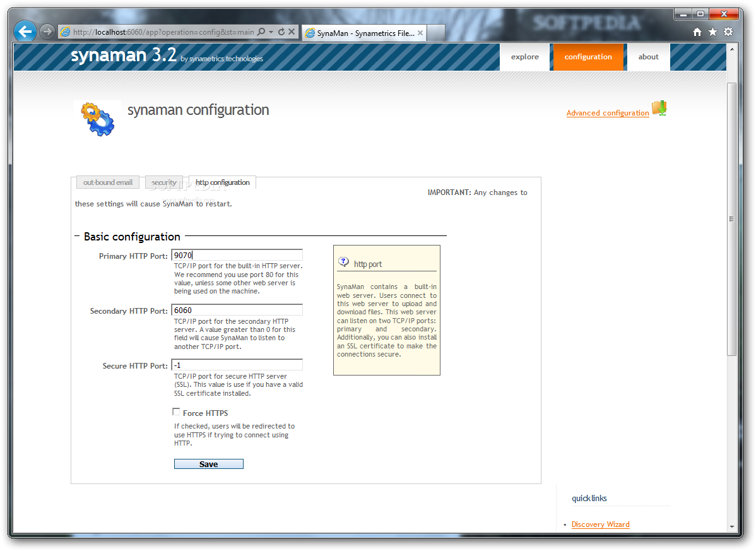The width and height of the screenshot is (756, 551).
Task: Click the Save button
Action: click(x=209, y=464)
